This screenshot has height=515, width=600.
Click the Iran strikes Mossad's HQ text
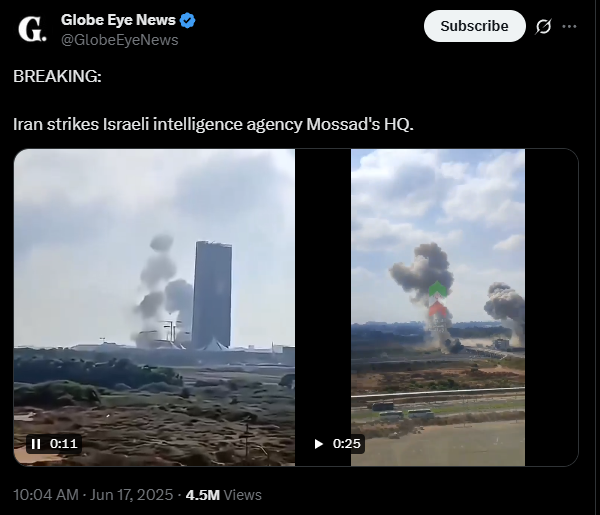click(x=213, y=124)
